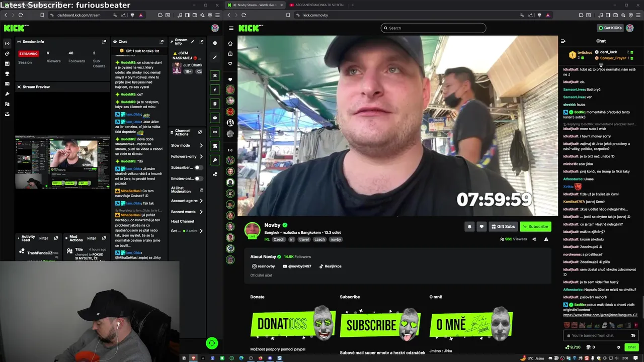Open the Realjirkos TikTok link
644x362 pixels.
(x=330, y=266)
